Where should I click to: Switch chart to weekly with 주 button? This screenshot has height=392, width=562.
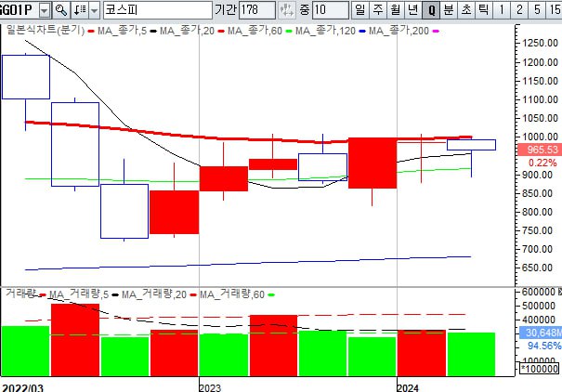(x=378, y=10)
